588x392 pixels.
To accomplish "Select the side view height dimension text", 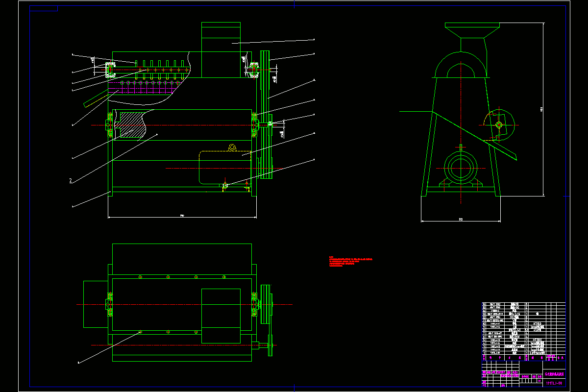I will [542, 110].
